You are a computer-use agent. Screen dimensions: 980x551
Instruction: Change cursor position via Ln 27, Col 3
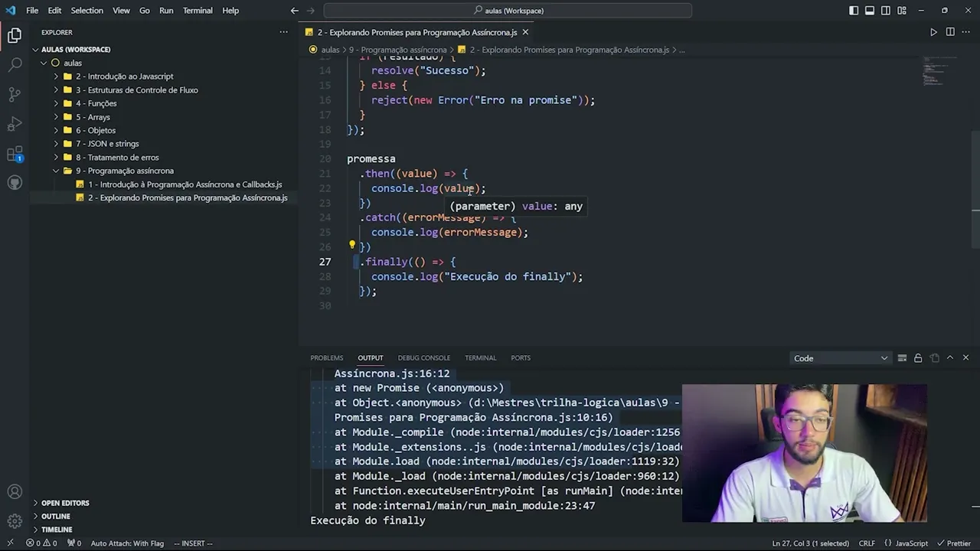point(811,543)
